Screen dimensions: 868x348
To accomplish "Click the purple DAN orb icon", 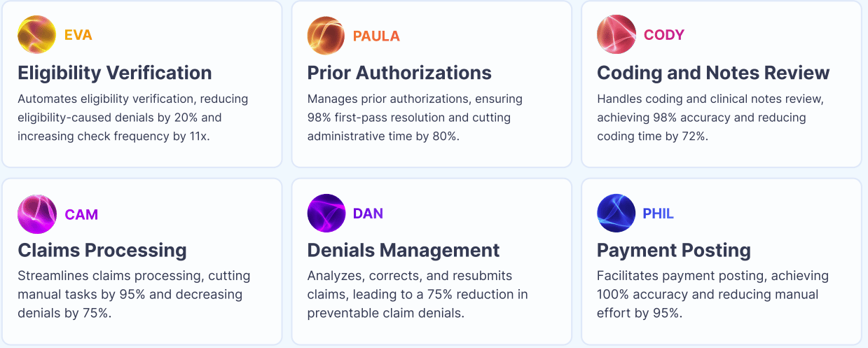I will (326, 214).
